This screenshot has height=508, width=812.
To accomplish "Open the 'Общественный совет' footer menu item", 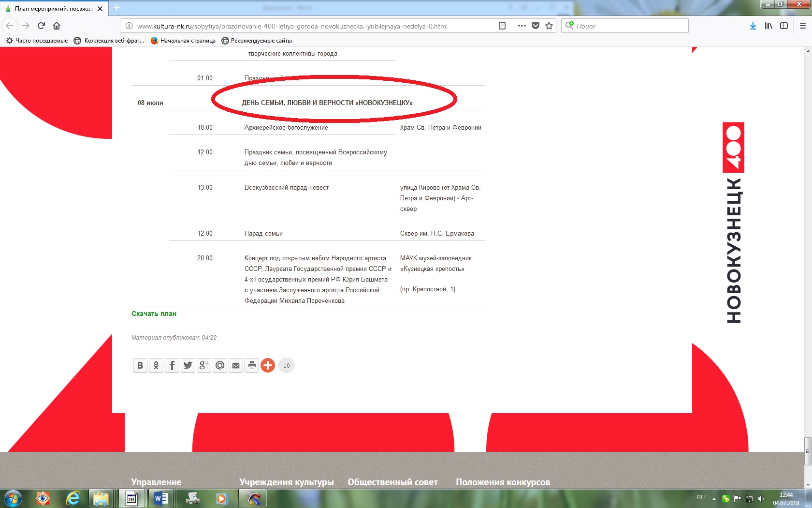I will pyautogui.click(x=392, y=482).
